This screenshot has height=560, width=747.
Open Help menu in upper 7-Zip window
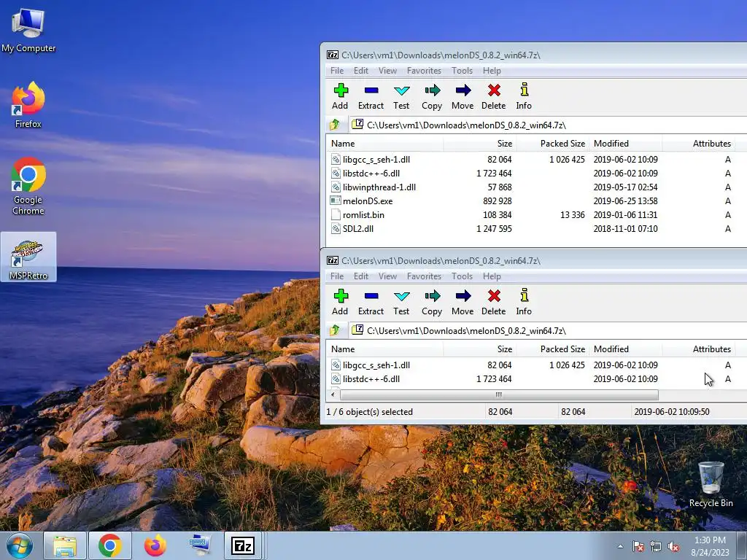tap(492, 71)
